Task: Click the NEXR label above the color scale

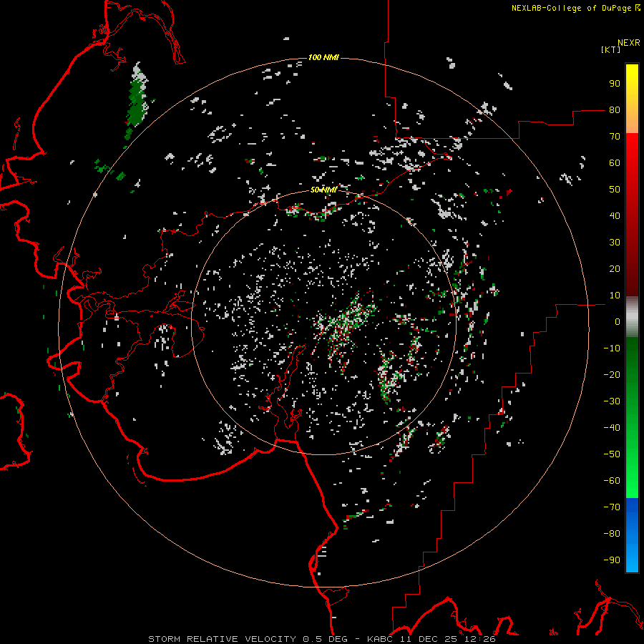Action: (628, 43)
